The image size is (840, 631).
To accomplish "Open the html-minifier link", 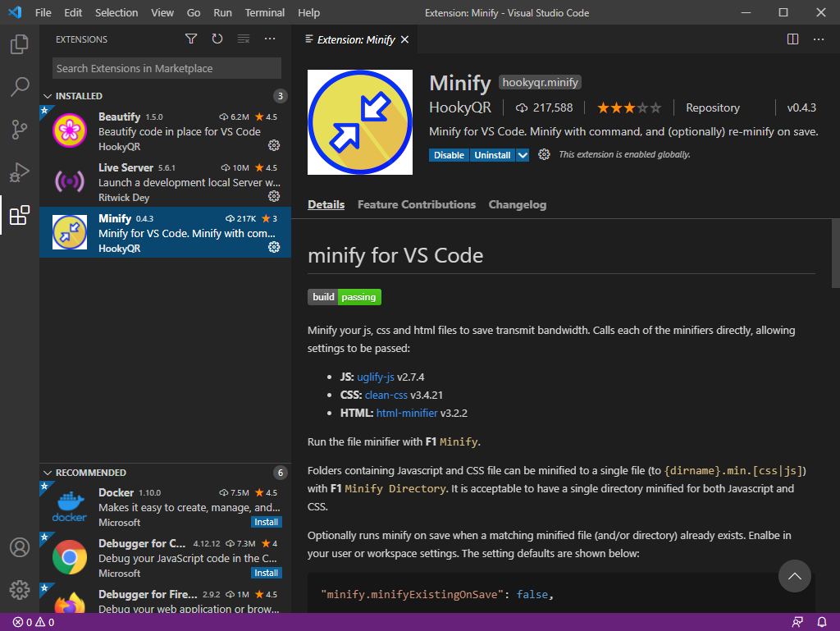I will (x=407, y=413).
